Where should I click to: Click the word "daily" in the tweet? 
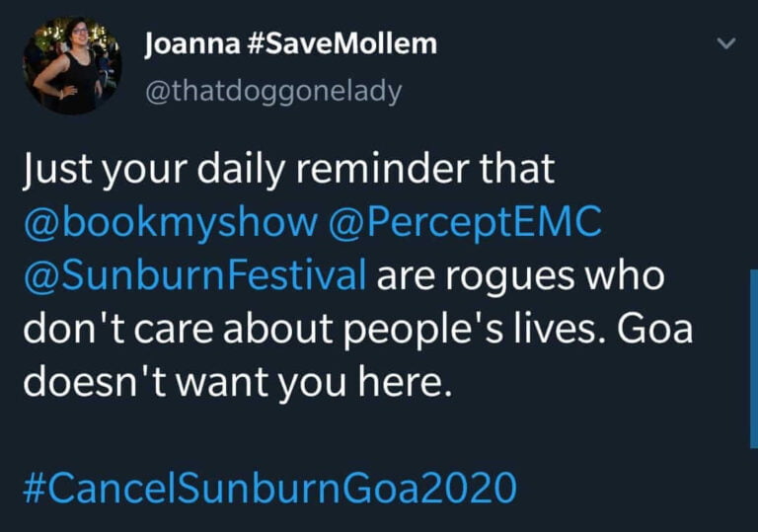tap(236, 170)
